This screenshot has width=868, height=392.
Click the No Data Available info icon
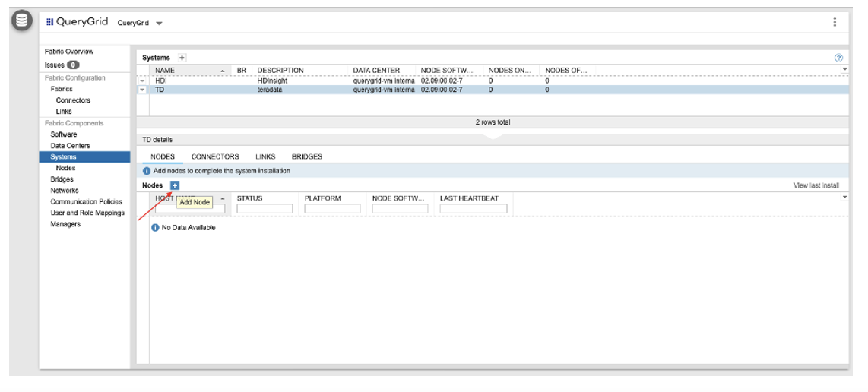156,228
